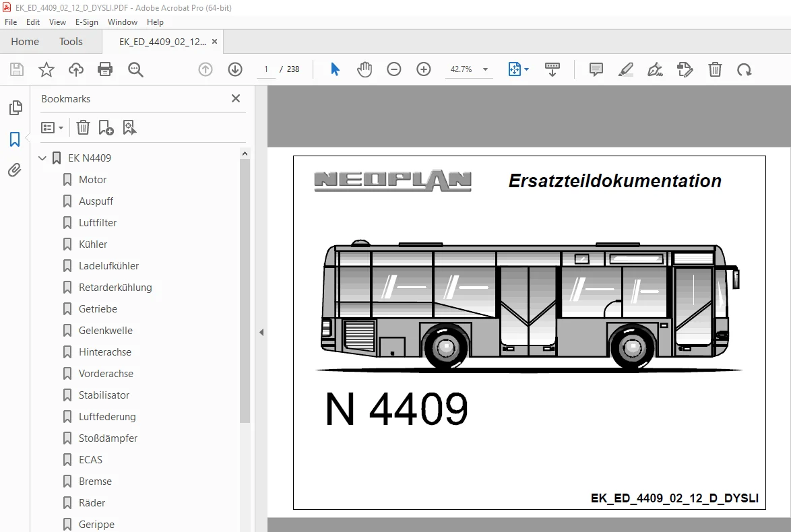Screen dimensions: 791x532
Task: Open the E-Sign menu
Action: pos(87,22)
